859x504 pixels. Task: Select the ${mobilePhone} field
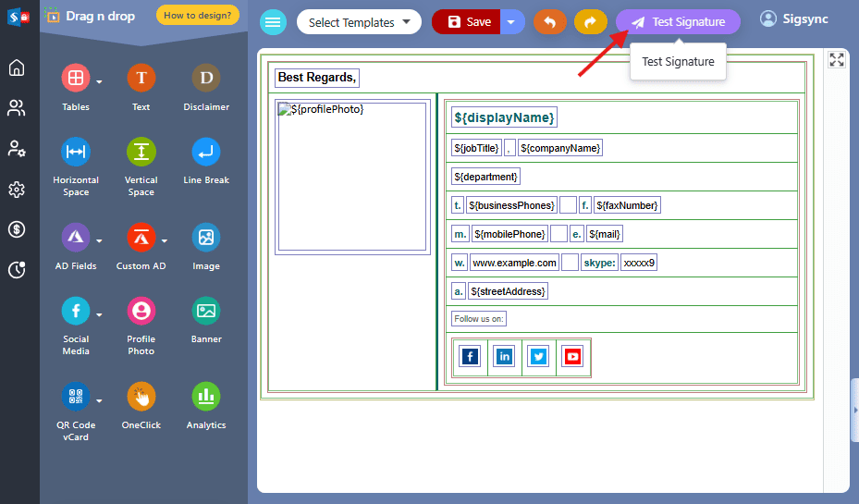click(x=509, y=234)
